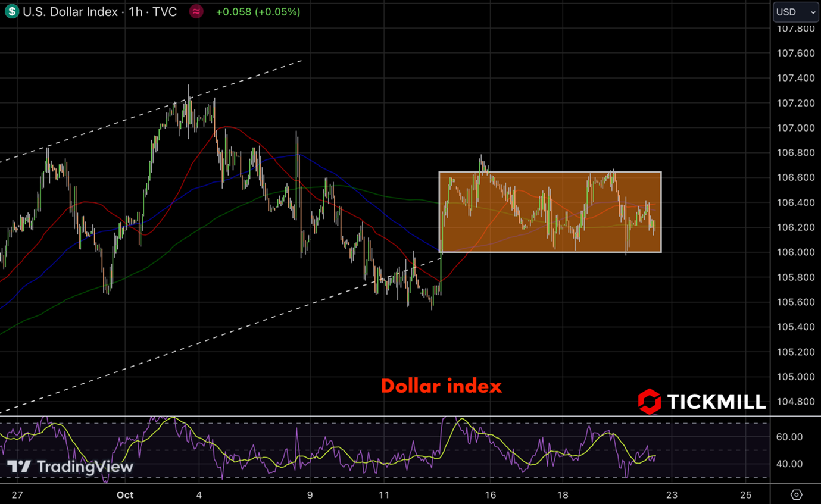
Task: Click the TradingView logo
Action: coord(70,467)
